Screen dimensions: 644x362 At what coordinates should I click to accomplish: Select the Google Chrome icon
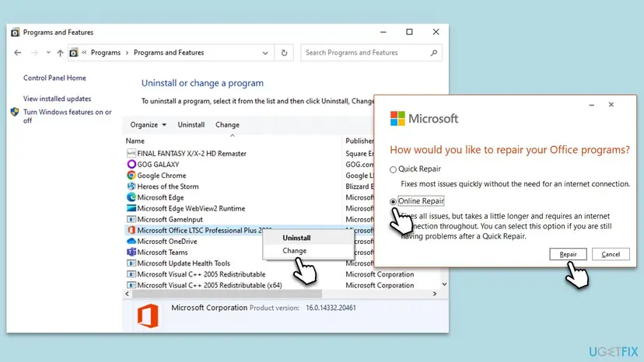pyautogui.click(x=131, y=176)
